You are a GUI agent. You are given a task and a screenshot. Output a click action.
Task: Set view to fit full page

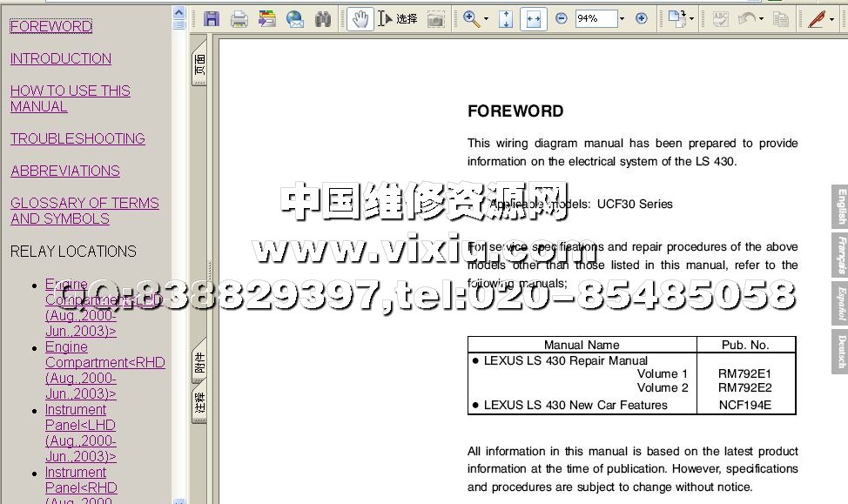(x=506, y=19)
